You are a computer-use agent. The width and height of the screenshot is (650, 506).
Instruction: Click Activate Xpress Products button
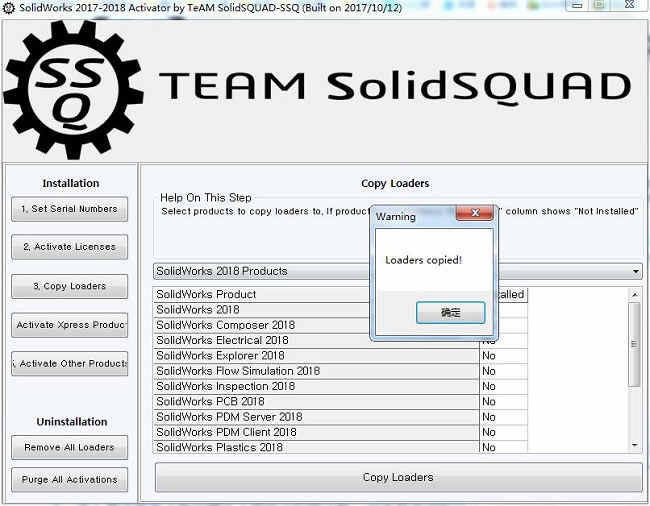pyautogui.click(x=69, y=325)
